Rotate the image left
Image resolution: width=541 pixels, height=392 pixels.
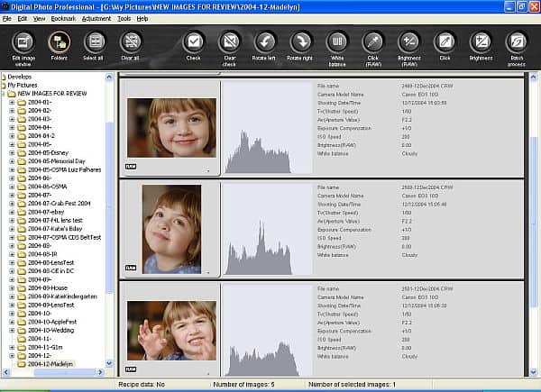coord(264,42)
